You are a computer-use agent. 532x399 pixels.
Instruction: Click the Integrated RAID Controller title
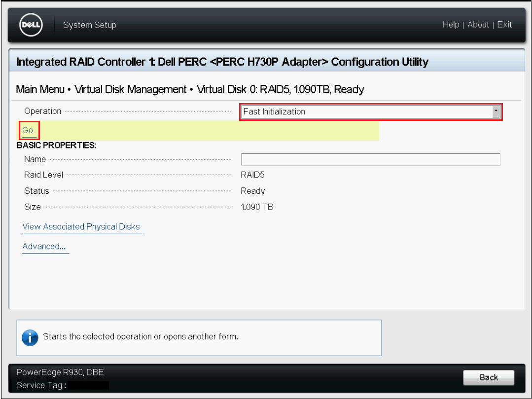pos(222,62)
